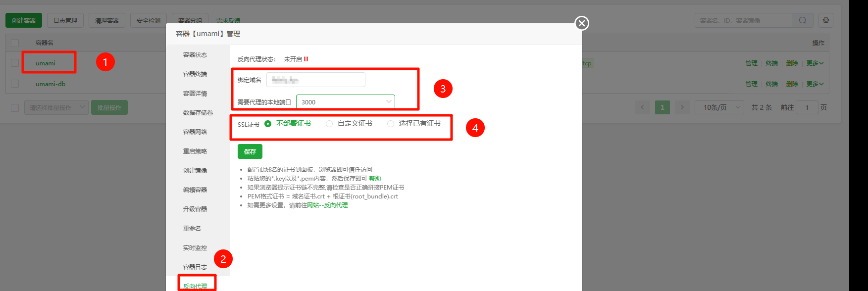Click 容器名 column header
This screenshot has width=868, height=291.
click(45, 43)
